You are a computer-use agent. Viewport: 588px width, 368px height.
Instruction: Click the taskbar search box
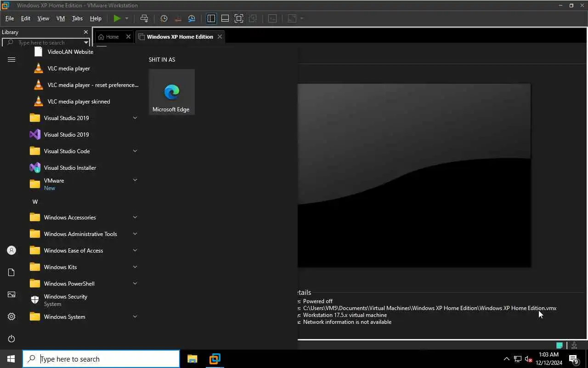(101, 359)
